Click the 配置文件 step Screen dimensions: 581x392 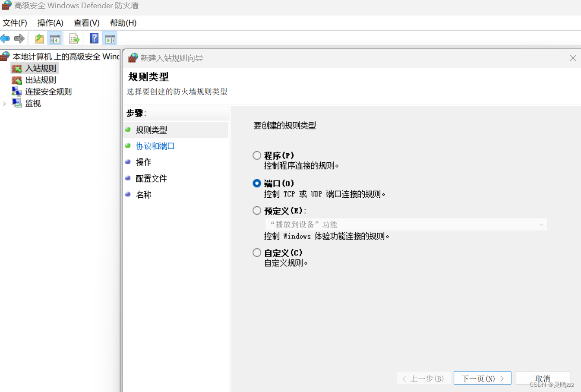click(151, 179)
